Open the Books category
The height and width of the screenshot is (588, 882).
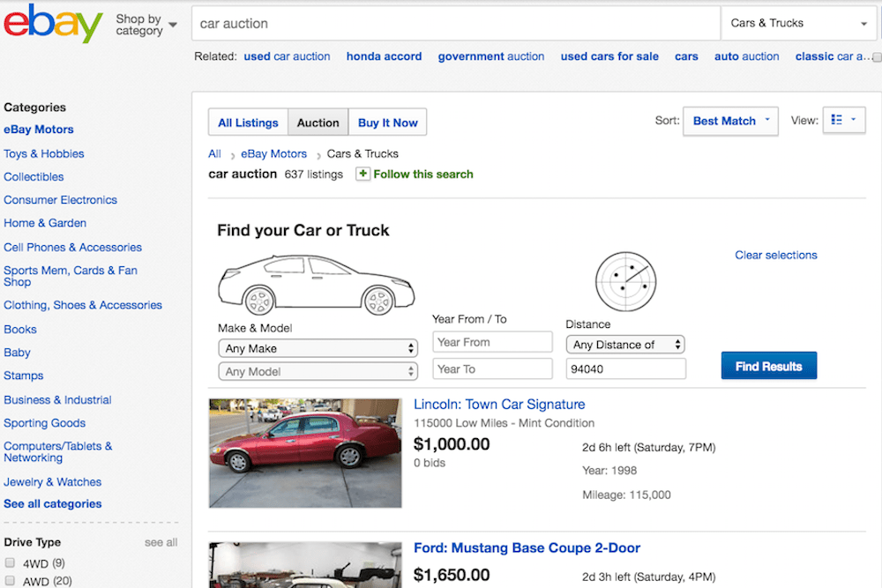pyautogui.click(x=20, y=330)
